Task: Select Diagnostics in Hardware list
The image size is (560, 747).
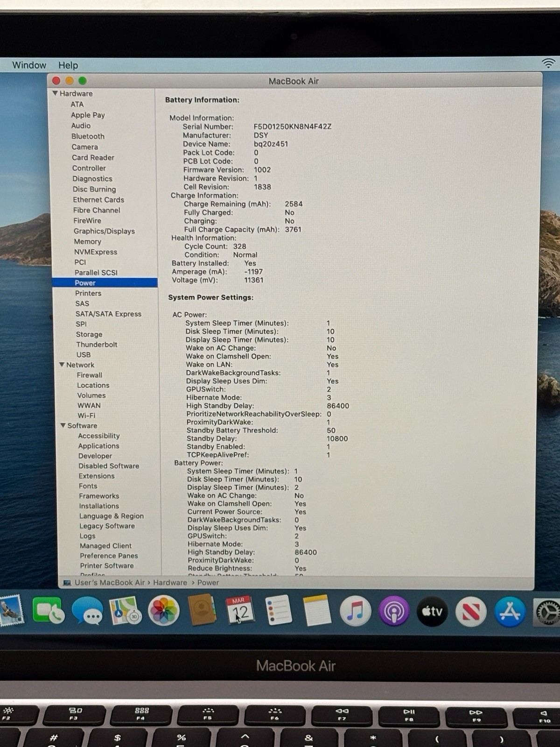Action: (x=92, y=179)
